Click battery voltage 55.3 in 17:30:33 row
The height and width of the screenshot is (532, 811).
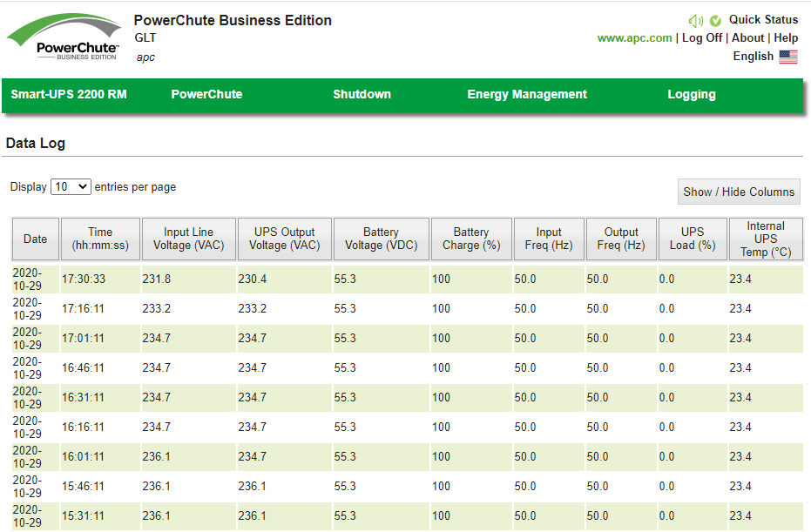(345, 279)
